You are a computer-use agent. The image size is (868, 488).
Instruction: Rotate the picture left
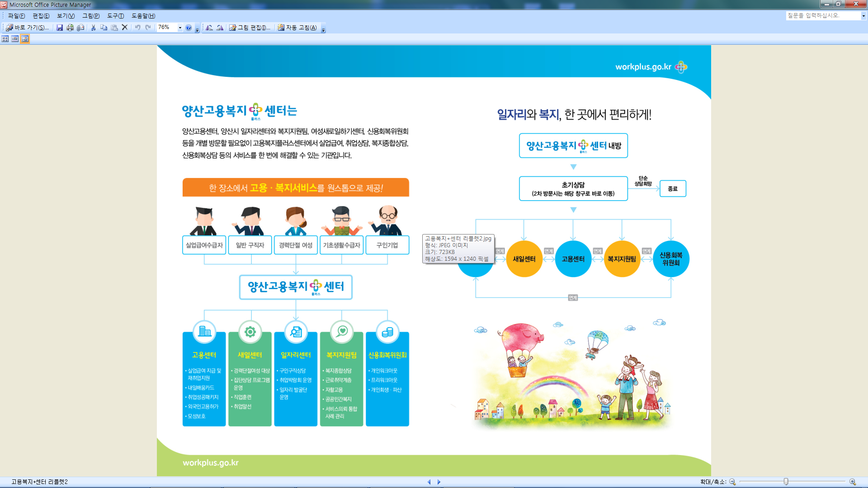point(209,28)
